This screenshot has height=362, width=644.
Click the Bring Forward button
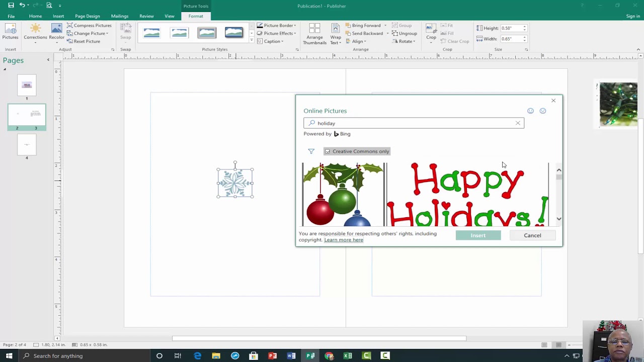coord(363,25)
